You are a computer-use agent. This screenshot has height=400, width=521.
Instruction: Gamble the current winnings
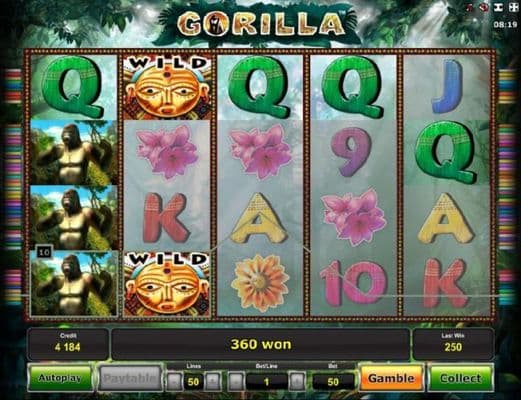(x=391, y=378)
